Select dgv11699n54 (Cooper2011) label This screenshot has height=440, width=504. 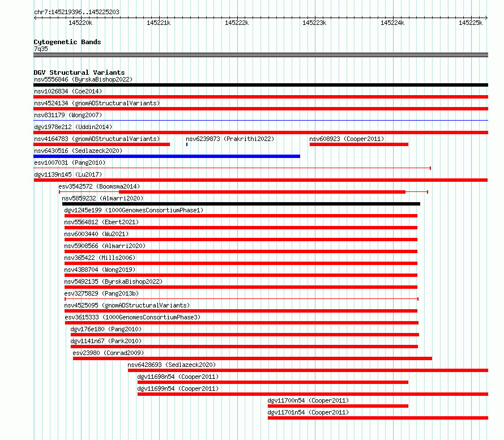pyautogui.click(x=178, y=388)
